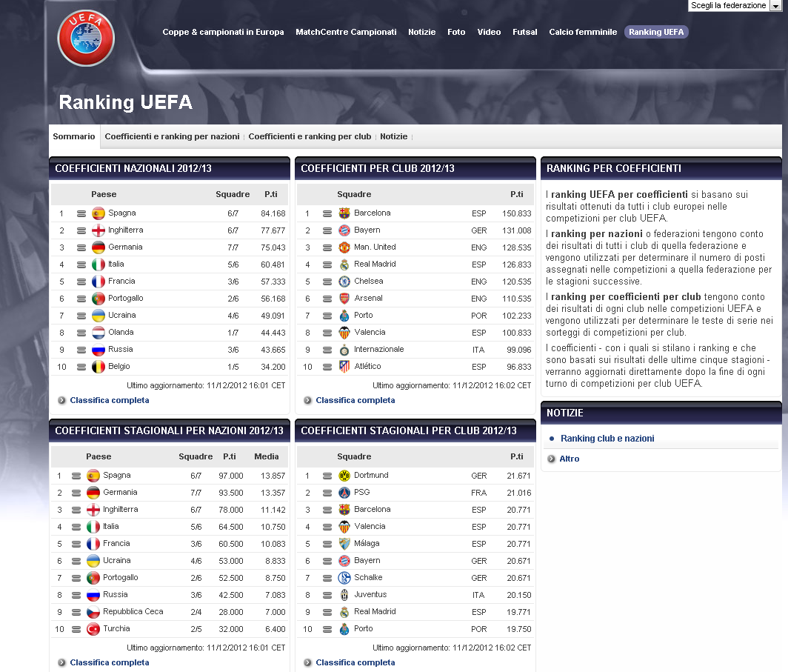The image size is (788, 672).
Task: Open MatchCentre Campionati in the top navigation
Action: (346, 33)
